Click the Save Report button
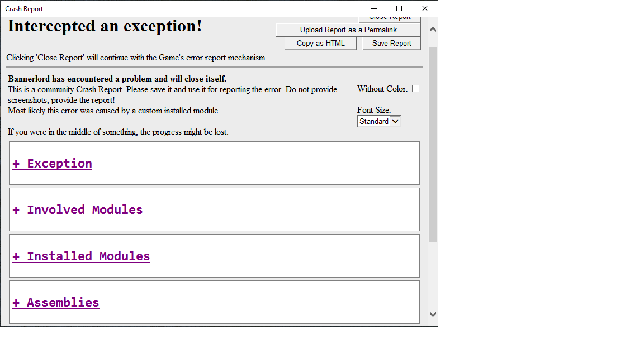 [391, 44]
